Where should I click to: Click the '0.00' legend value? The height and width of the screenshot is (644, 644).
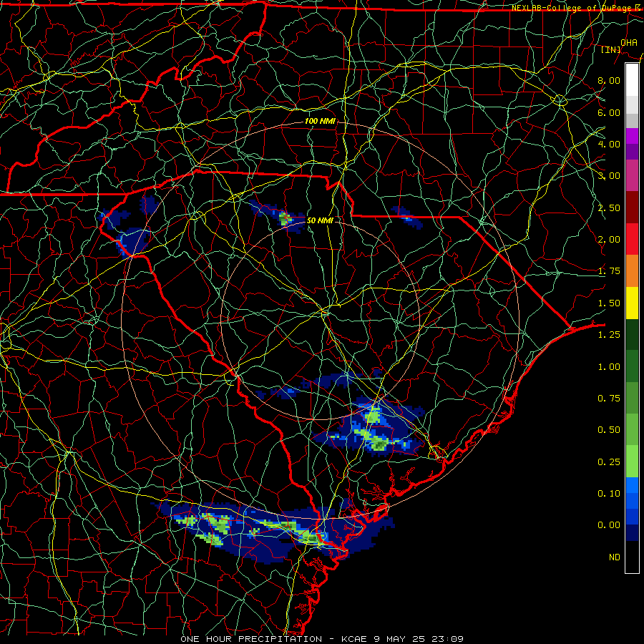click(609, 525)
